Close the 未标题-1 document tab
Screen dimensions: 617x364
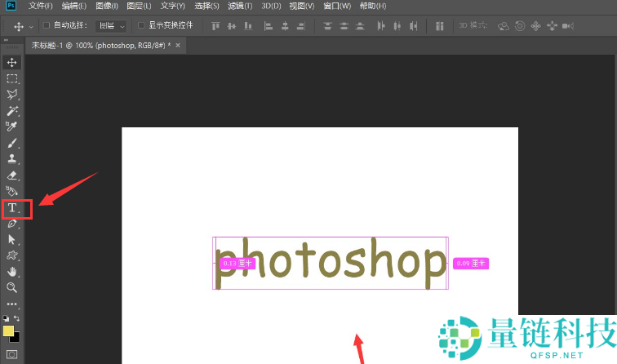click(x=179, y=46)
